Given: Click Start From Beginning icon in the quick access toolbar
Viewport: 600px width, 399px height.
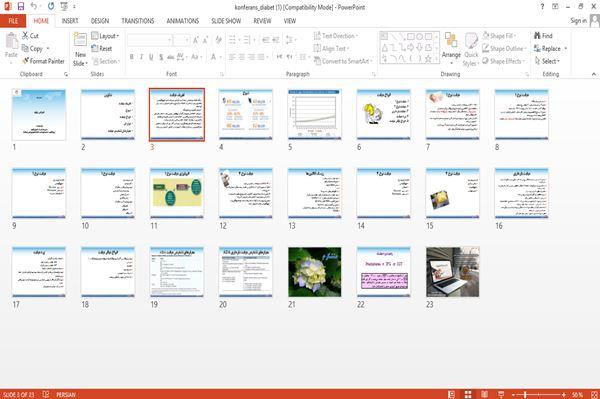Looking at the screenshot, I should point(64,7).
